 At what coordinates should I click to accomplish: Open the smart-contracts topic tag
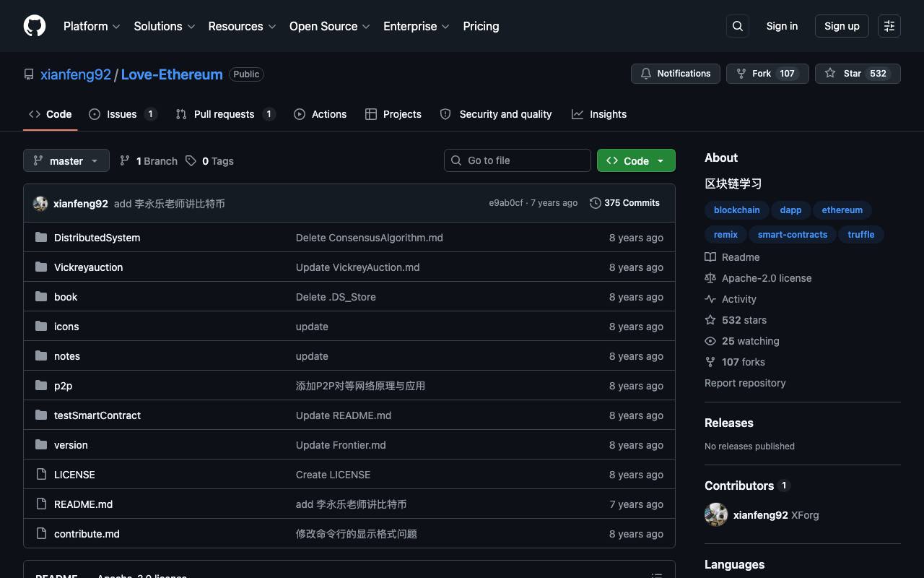coord(793,235)
